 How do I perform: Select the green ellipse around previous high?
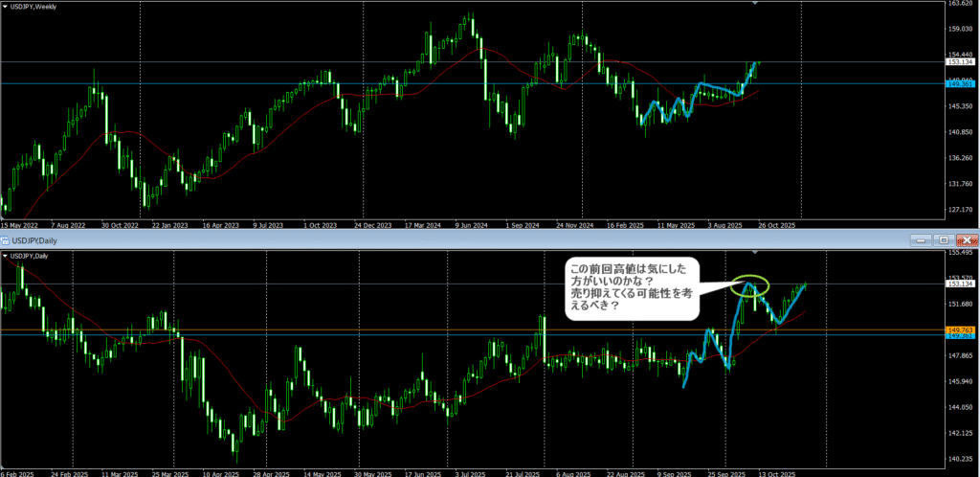[x=750, y=284]
